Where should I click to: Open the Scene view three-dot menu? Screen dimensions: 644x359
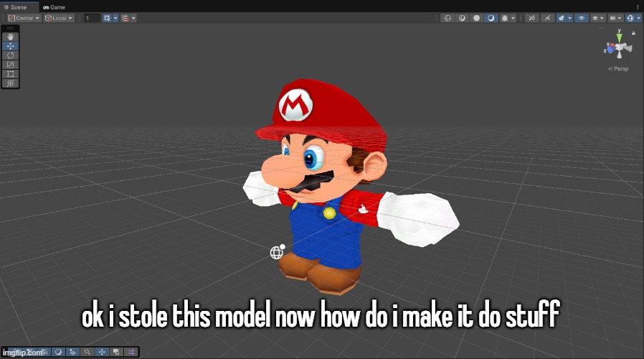tap(638, 7)
